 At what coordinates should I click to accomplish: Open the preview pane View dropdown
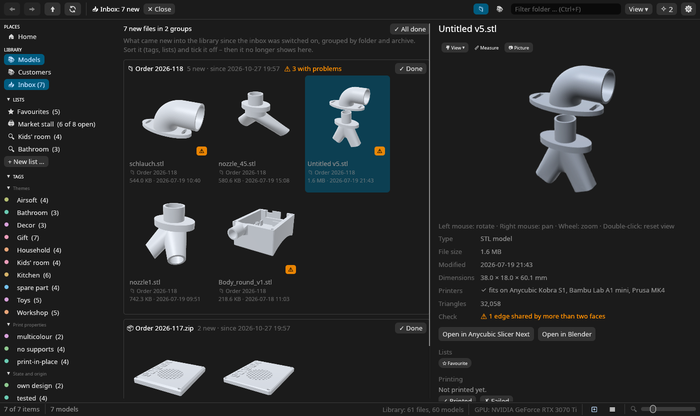[454, 48]
